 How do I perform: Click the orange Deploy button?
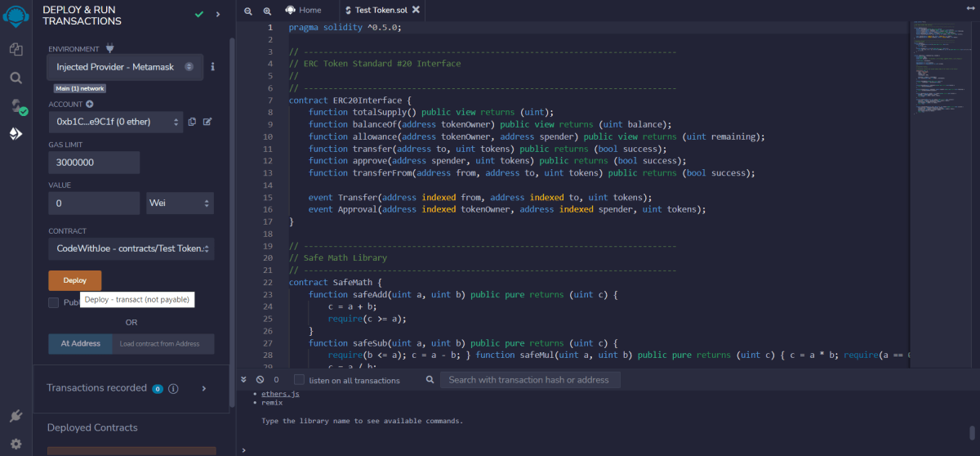pos(75,280)
